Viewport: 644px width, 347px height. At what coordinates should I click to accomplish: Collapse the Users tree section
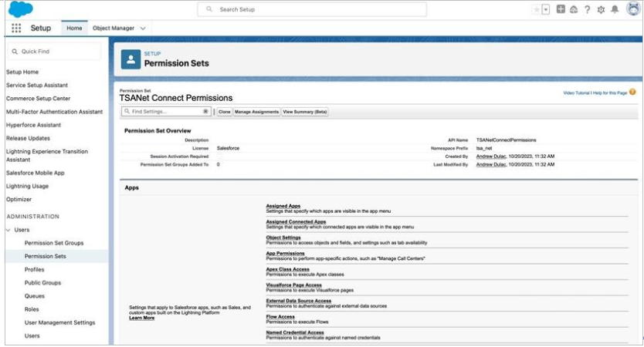pyautogui.click(x=8, y=230)
